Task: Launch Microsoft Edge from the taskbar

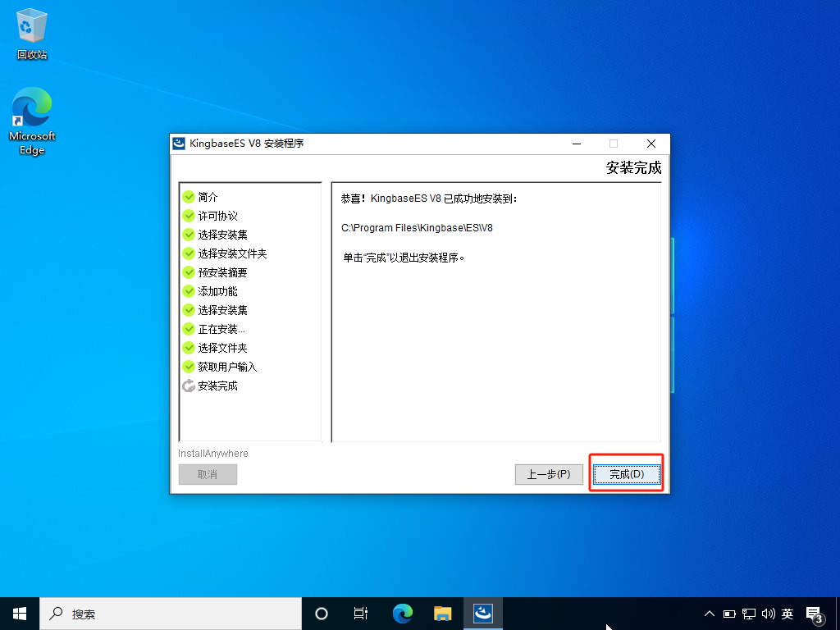Action: [x=402, y=614]
